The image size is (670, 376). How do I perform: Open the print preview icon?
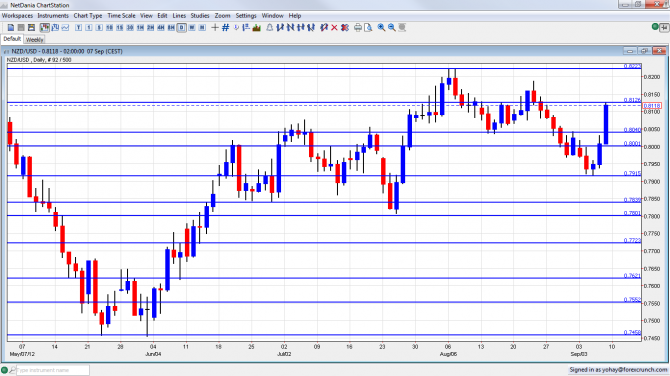coord(368,27)
